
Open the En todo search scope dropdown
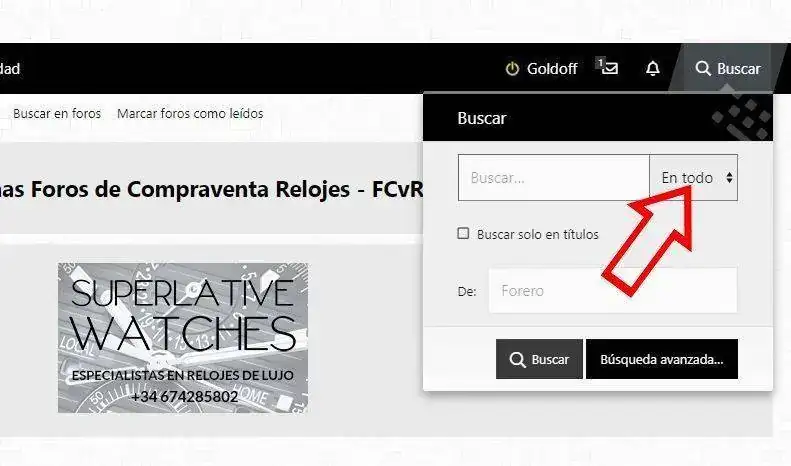pos(694,178)
